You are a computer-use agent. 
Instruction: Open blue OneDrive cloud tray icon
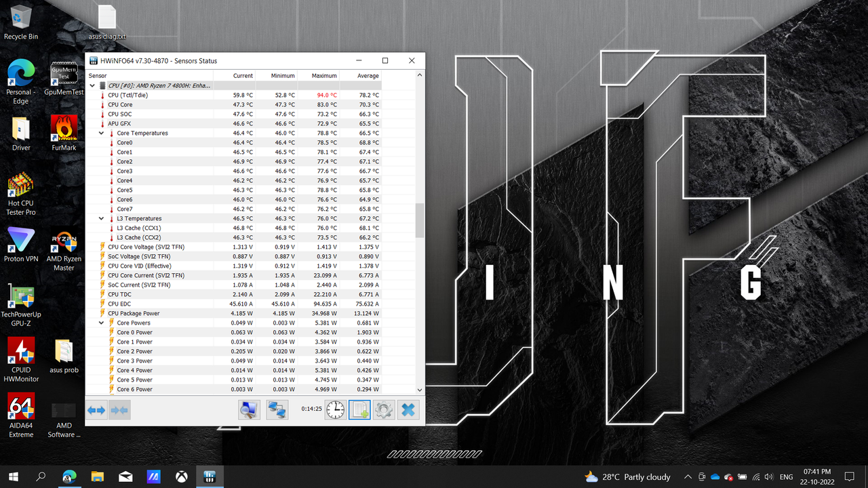point(715,476)
